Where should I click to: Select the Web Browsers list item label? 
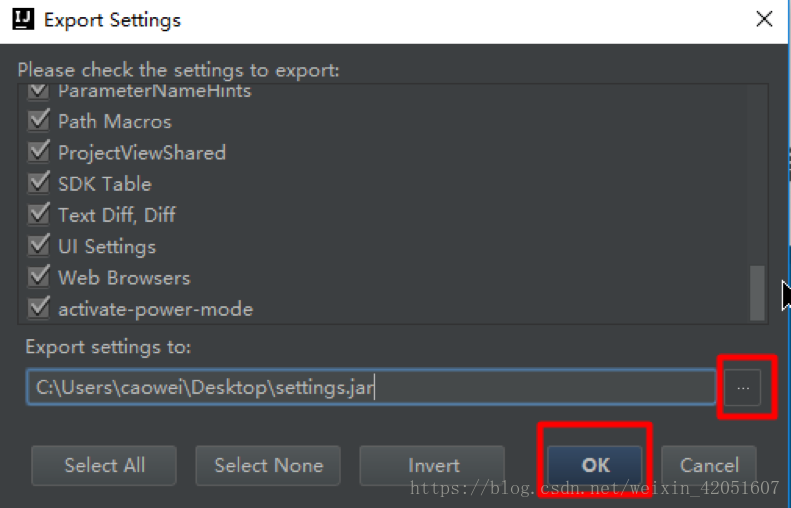124,277
